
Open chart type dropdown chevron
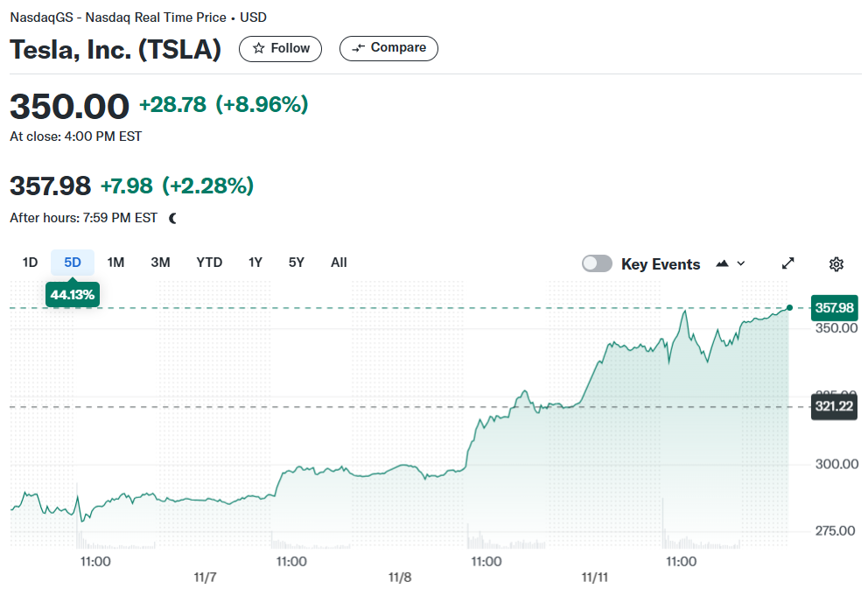(740, 263)
